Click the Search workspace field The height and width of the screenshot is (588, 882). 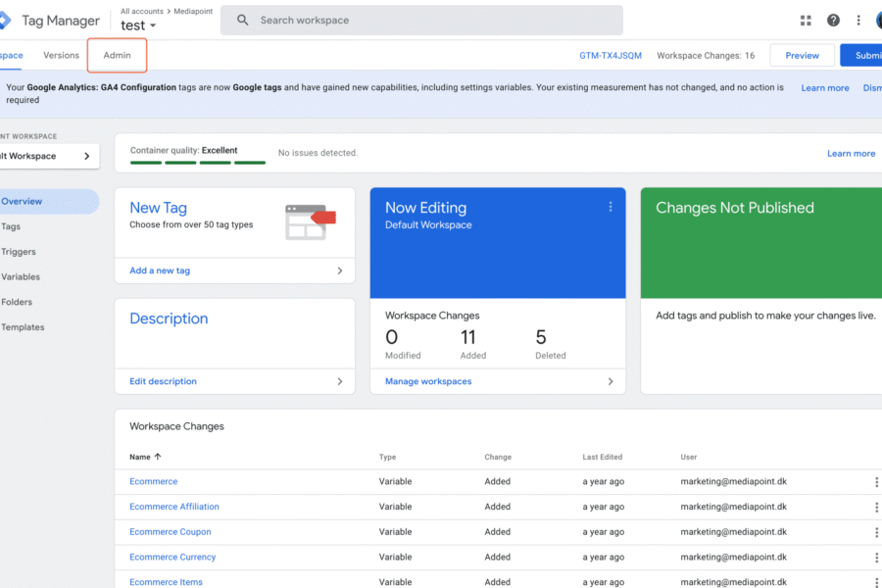pyautogui.click(x=421, y=21)
